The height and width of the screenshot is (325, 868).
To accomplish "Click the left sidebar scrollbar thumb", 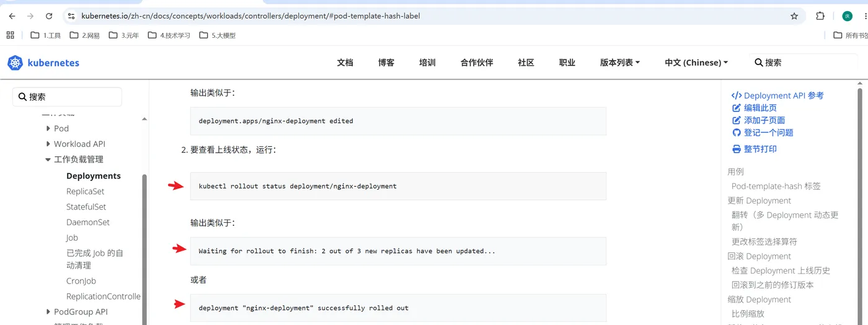I will coord(144,248).
